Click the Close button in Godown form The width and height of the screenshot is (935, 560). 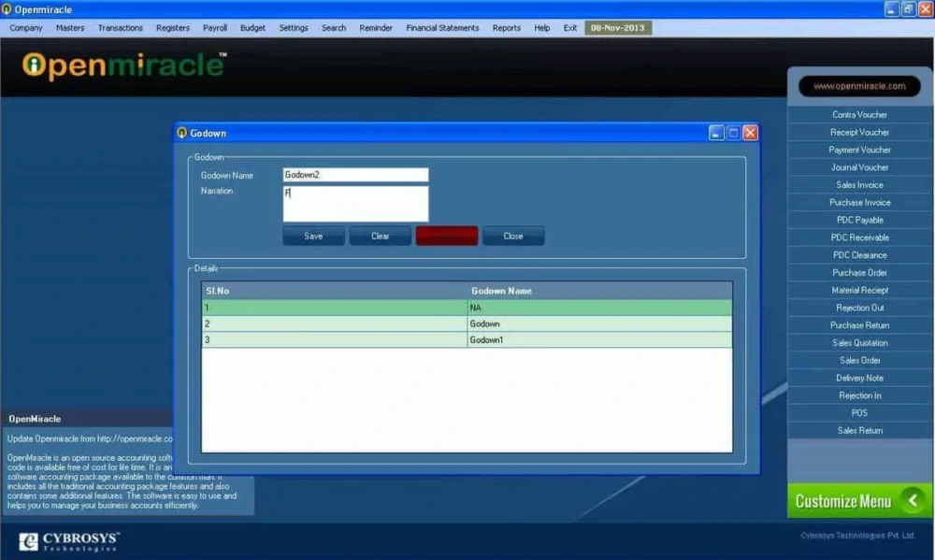[512, 237]
